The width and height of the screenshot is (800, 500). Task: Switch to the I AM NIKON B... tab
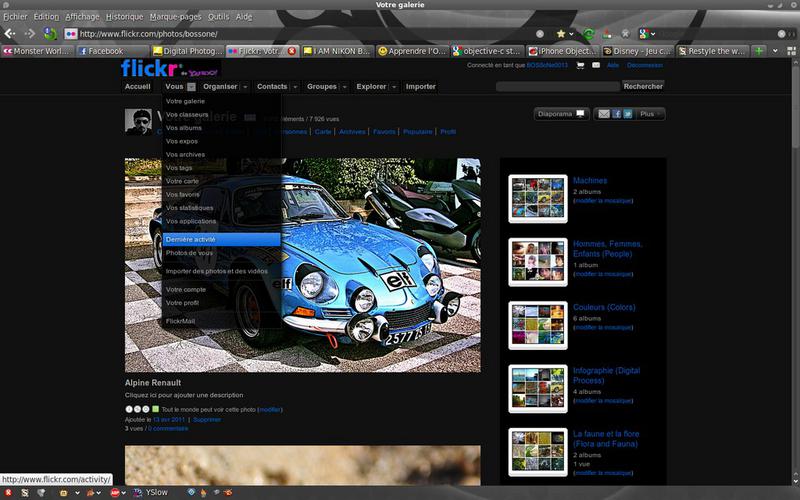pyautogui.click(x=337, y=51)
